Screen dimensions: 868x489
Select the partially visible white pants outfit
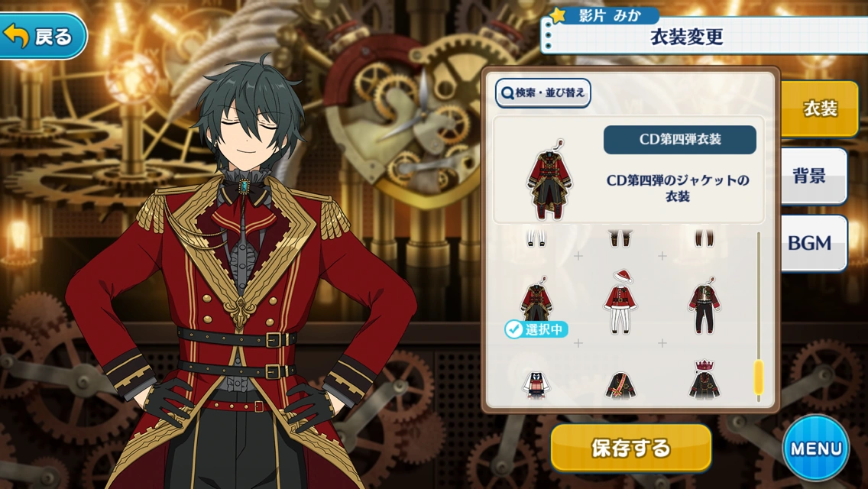tap(536, 238)
